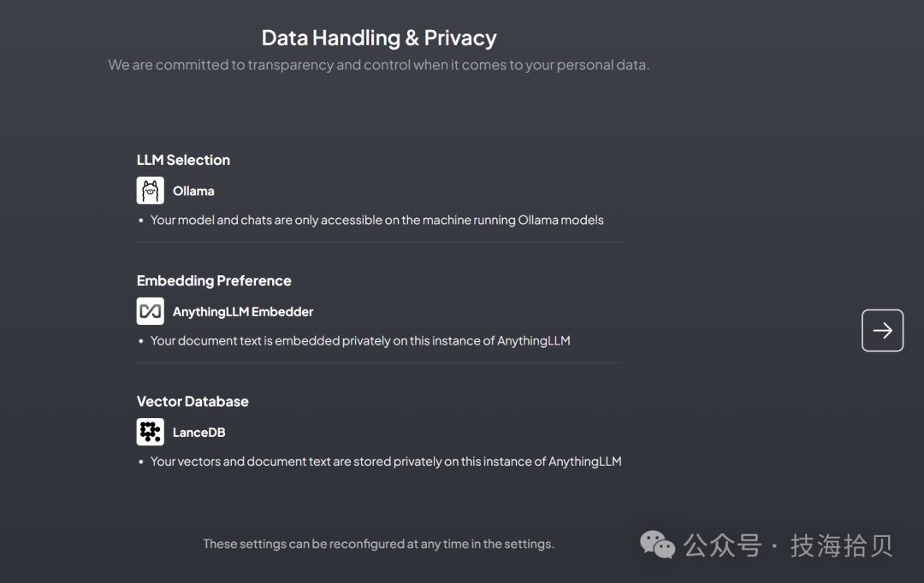Click the Embedding Preference heading

pos(214,280)
